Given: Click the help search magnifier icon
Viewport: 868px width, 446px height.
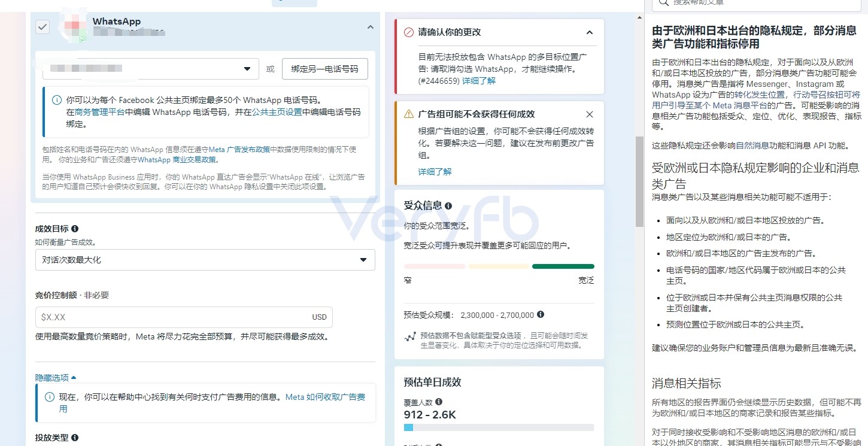Looking at the screenshot, I should pos(663,2).
